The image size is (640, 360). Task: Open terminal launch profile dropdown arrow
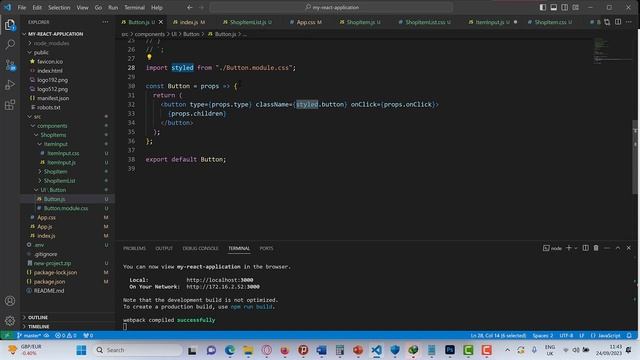[576, 248]
